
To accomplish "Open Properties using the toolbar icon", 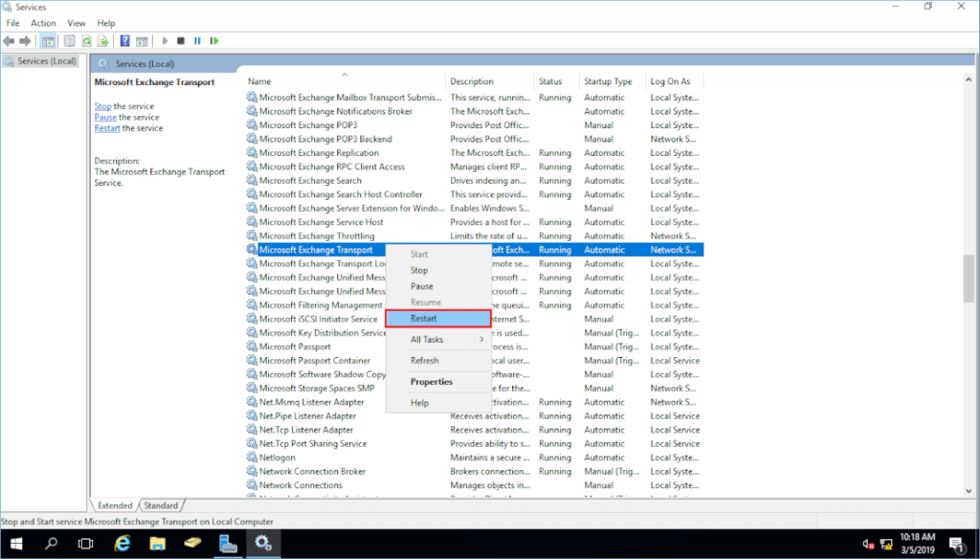I will coord(68,40).
